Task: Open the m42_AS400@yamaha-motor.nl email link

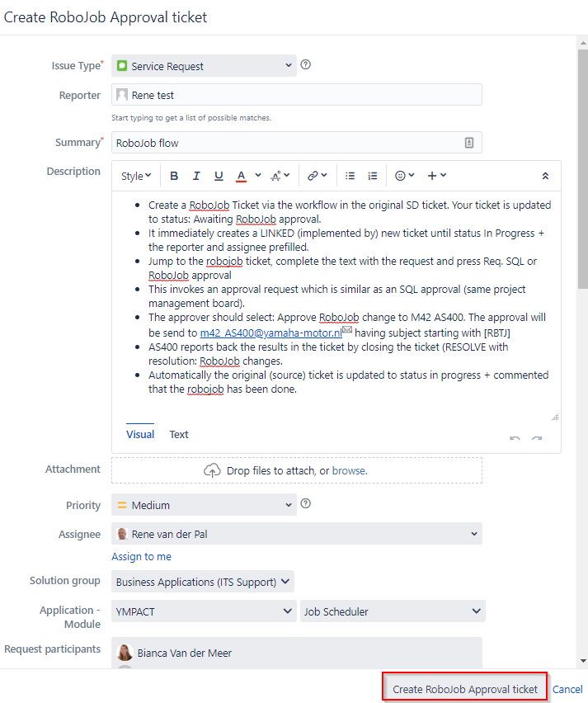Action: click(270, 333)
